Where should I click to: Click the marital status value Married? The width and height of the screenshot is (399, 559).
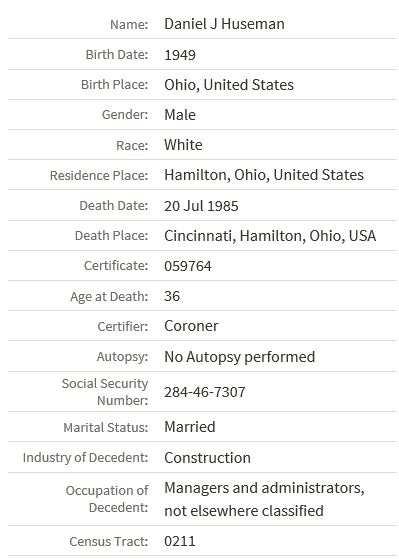click(190, 427)
